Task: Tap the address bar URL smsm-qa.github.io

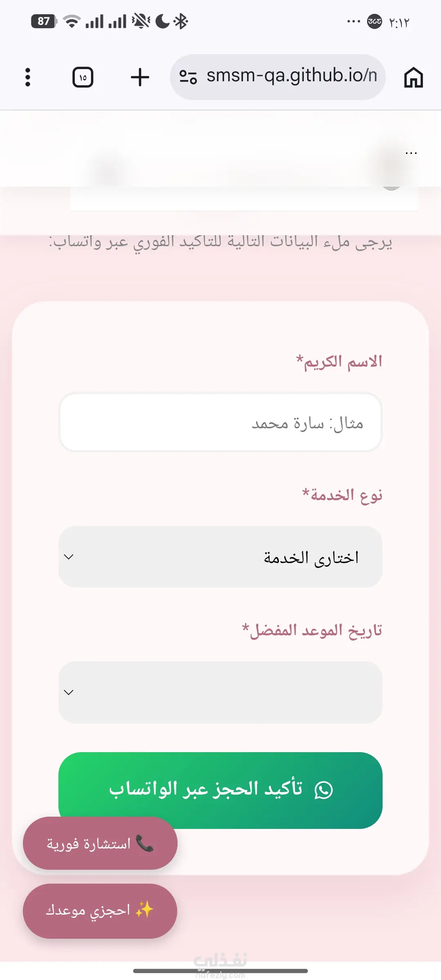Action: pyautogui.click(x=292, y=76)
